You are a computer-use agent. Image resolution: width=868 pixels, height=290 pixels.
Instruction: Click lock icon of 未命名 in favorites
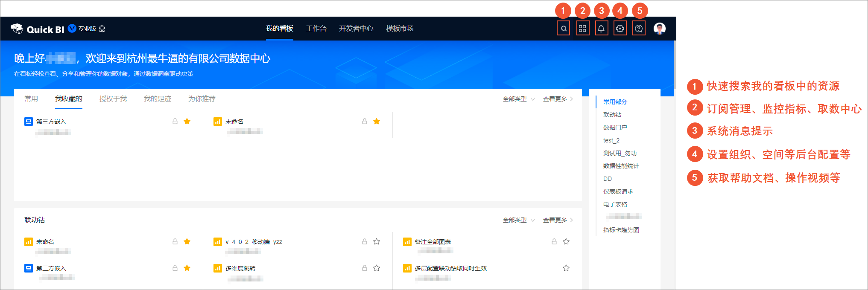pos(365,122)
